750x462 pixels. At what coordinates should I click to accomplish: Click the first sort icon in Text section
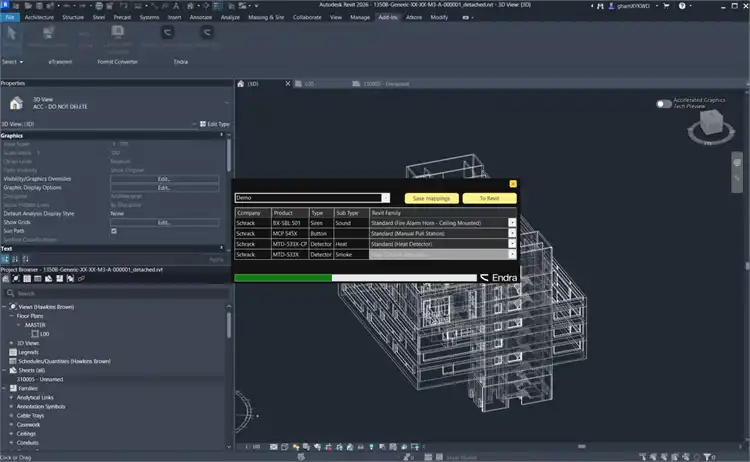point(5,259)
